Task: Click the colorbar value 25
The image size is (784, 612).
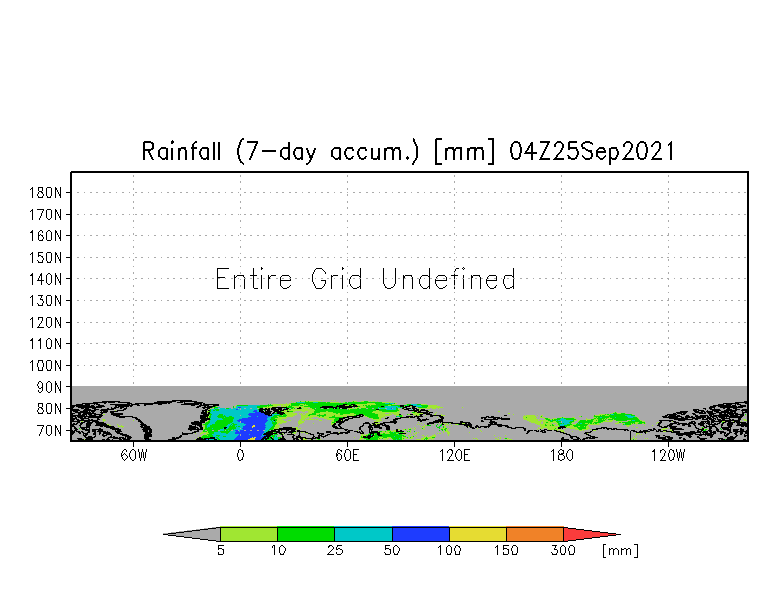Action: (x=335, y=550)
